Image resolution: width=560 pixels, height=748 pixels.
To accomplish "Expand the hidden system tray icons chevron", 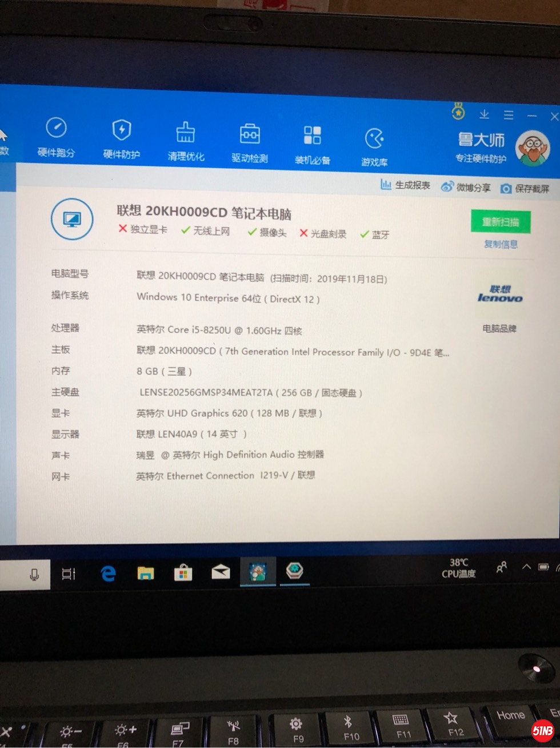I will click(526, 567).
